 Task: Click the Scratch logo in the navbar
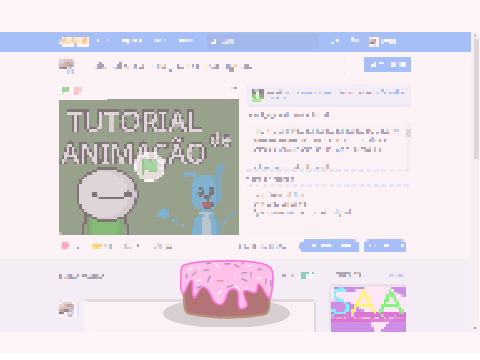tap(74, 41)
